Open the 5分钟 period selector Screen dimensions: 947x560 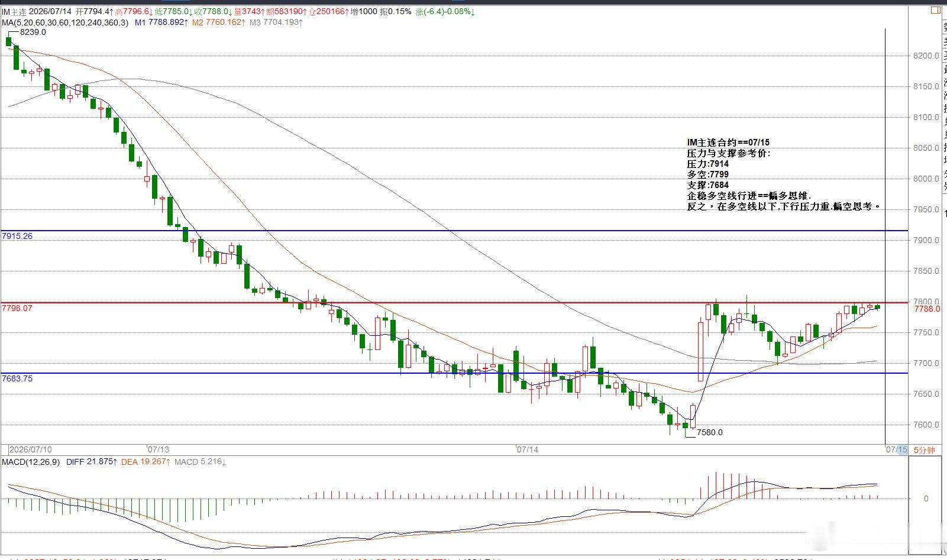tap(924, 450)
